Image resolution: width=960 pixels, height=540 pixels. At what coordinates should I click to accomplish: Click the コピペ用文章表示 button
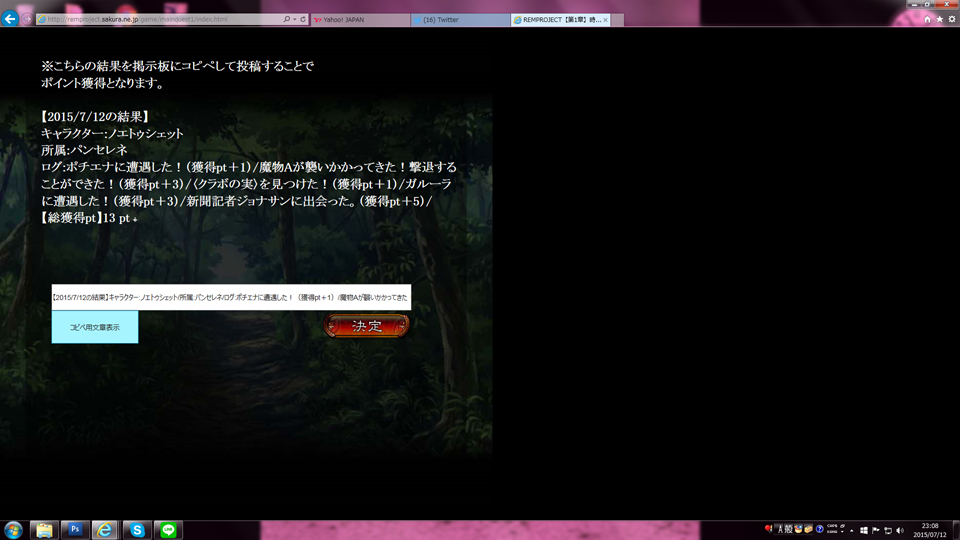click(95, 327)
